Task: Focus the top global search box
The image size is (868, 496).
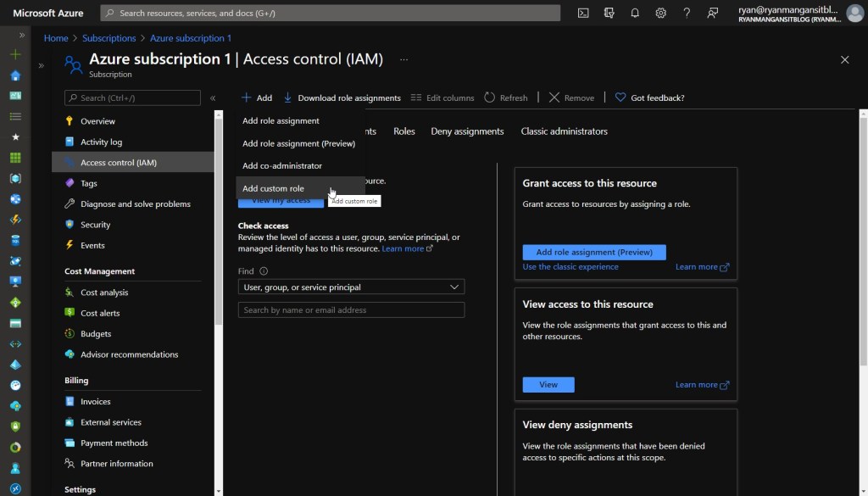Action: [x=330, y=13]
